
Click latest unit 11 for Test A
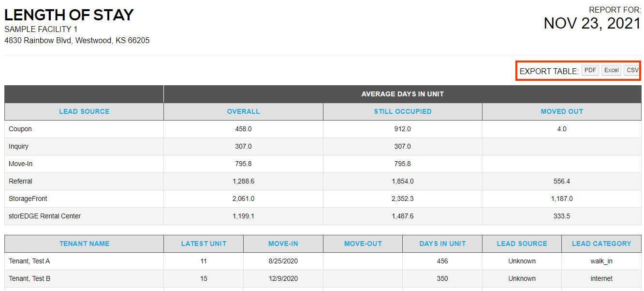[204, 261]
